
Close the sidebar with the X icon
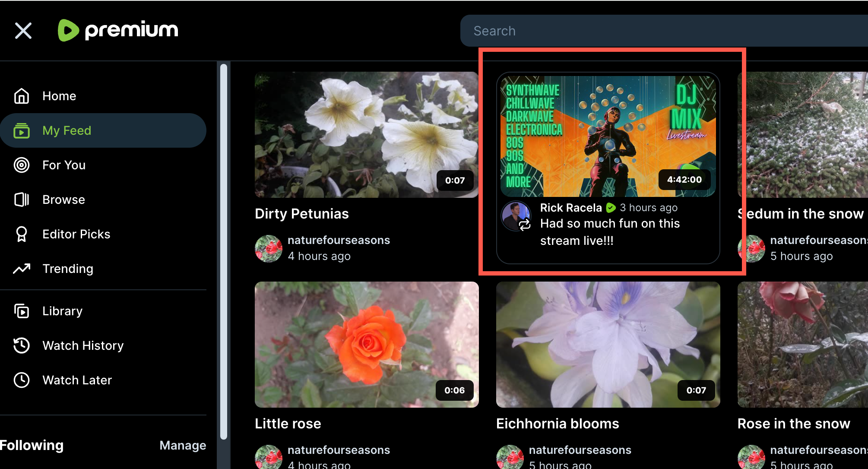[23, 31]
